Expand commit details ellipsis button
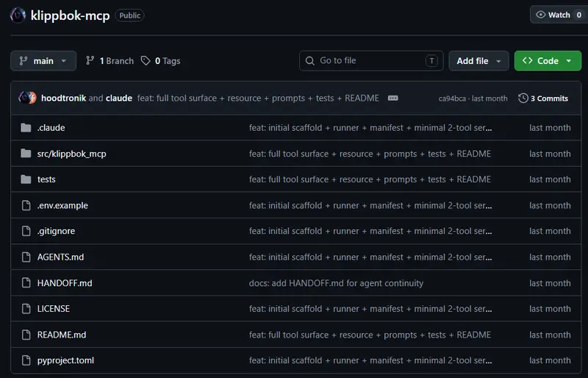This screenshot has height=378, width=588. [393, 99]
